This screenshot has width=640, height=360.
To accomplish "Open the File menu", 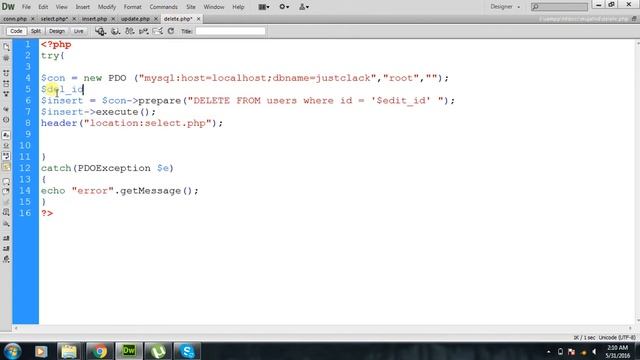I will tap(26, 7).
